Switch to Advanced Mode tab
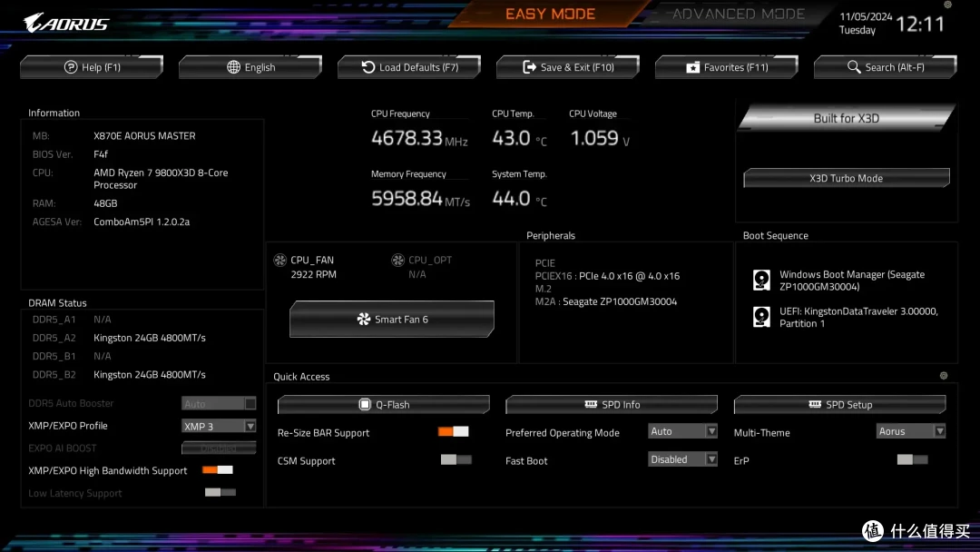 738,14
